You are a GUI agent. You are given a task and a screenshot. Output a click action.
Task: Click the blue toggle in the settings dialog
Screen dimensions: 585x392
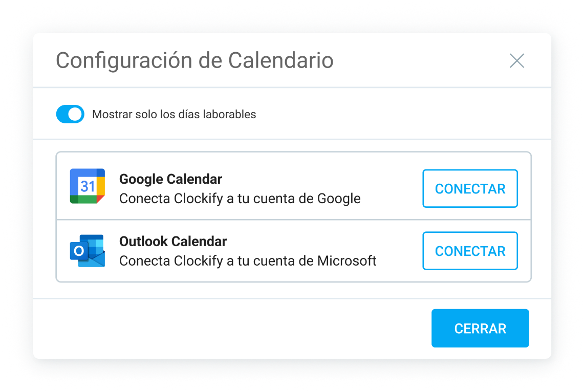(70, 114)
